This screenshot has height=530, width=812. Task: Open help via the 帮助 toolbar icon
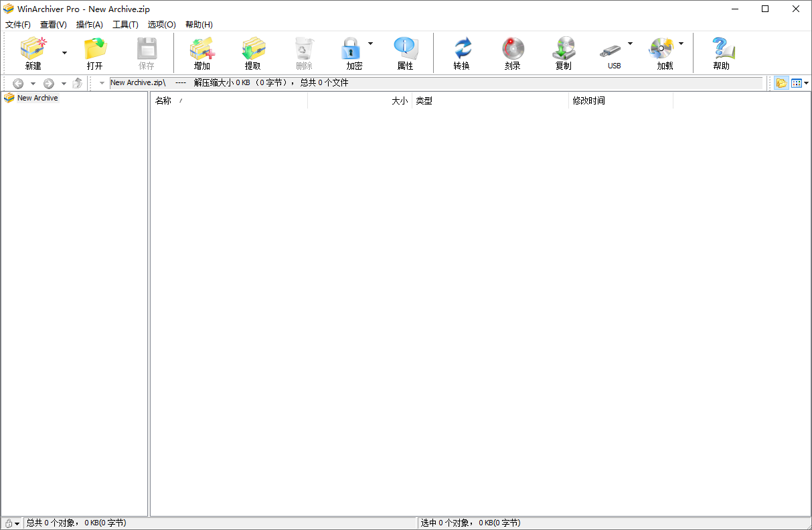pos(722,52)
